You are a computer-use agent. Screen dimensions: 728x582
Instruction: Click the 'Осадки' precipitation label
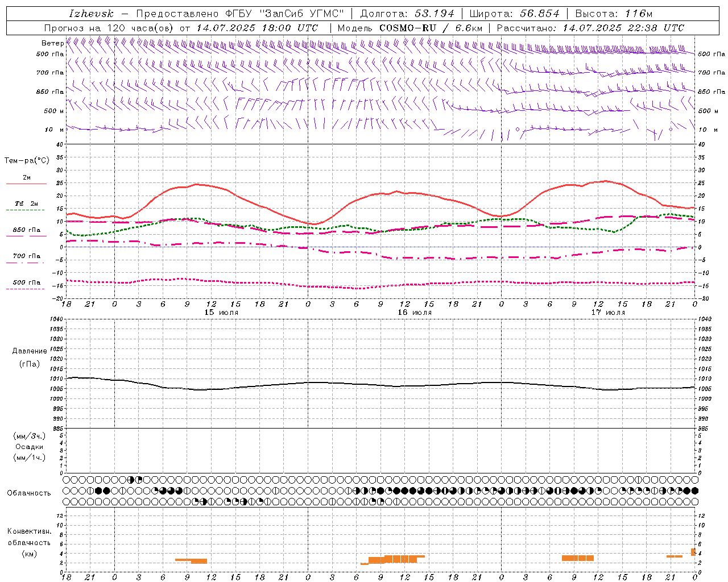coord(30,447)
